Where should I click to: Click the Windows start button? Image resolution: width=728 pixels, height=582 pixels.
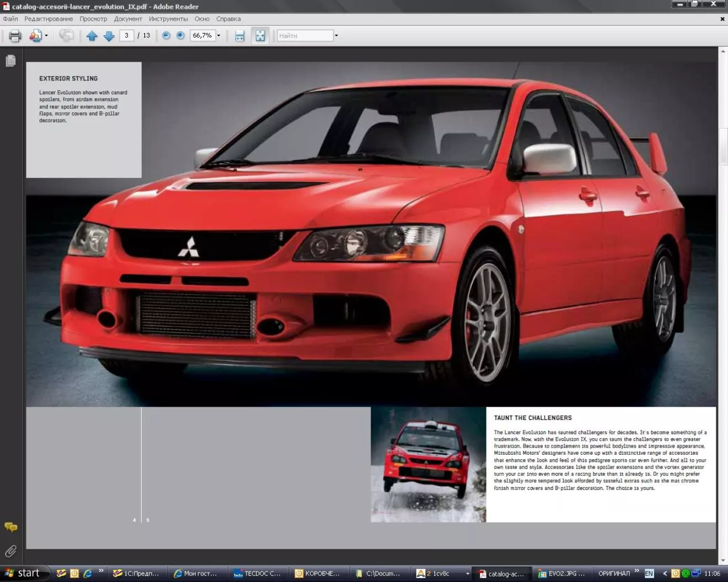pos(23,573)
